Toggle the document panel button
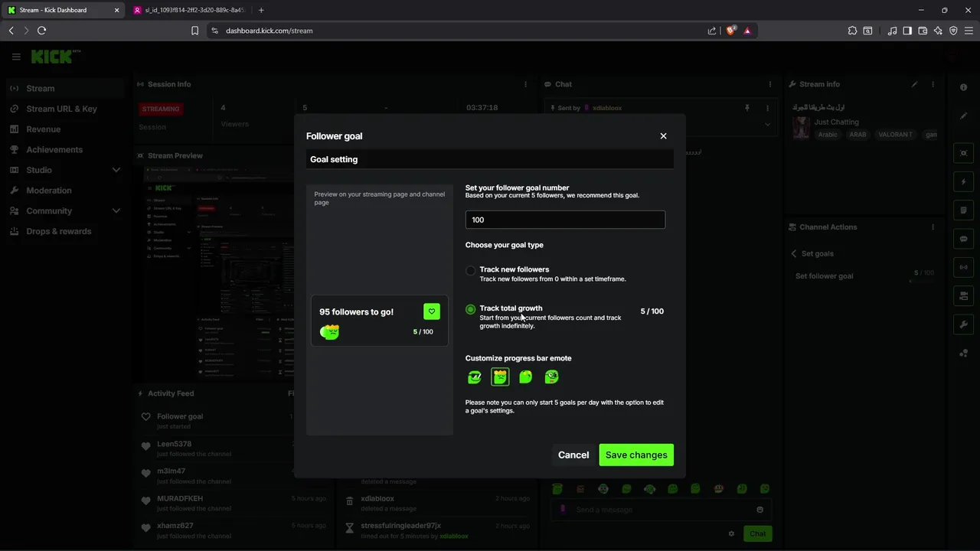Screen dimensions: 980x551 click(x=964, y=210)
